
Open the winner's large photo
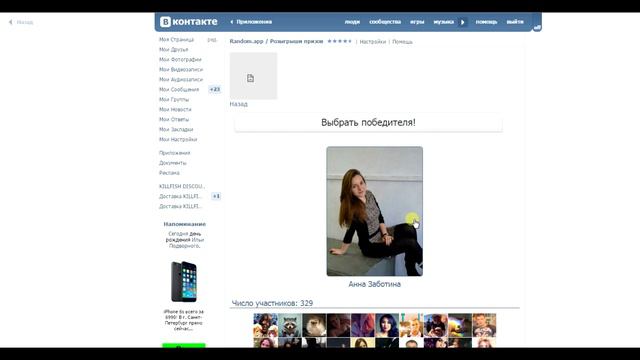[x=375, y=211]
